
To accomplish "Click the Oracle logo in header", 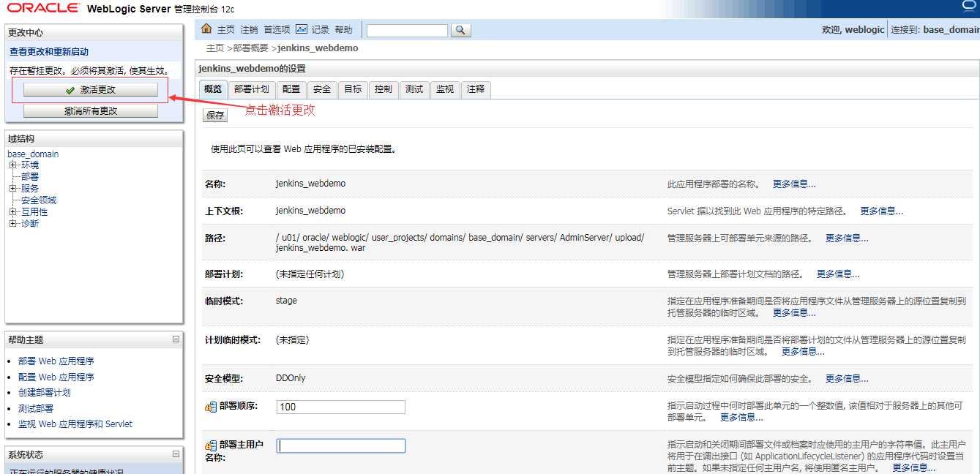I will (x=43, y=8).
